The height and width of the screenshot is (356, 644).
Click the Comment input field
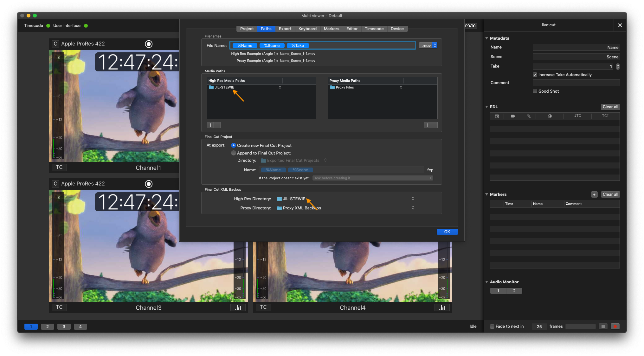576,83
